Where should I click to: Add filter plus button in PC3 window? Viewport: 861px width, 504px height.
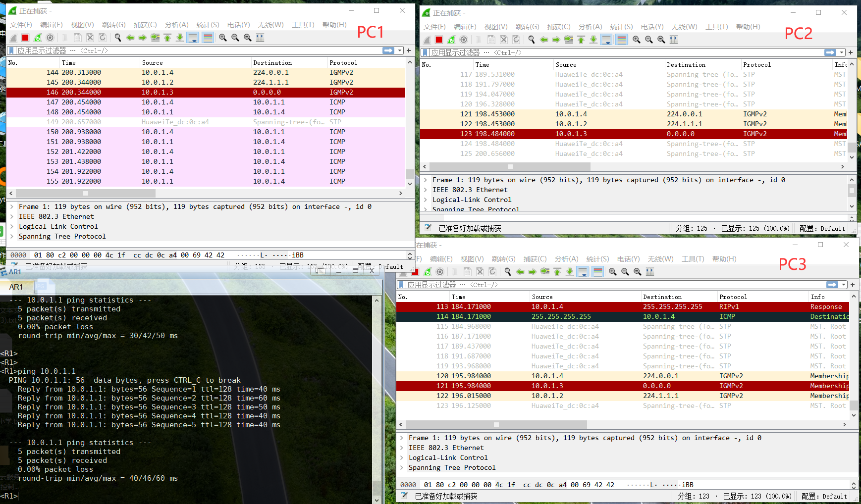(x=853, y=285)
